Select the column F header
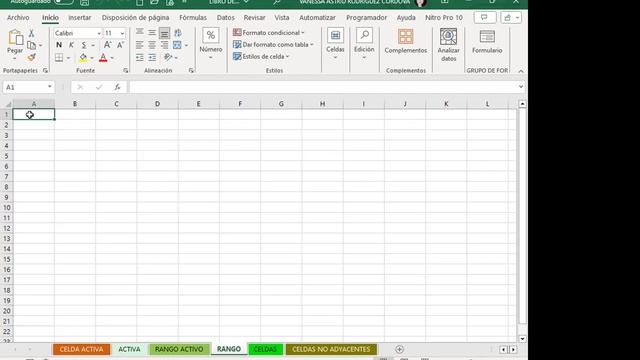Viewport: 640px width, 360px height. tap(240, 104)
